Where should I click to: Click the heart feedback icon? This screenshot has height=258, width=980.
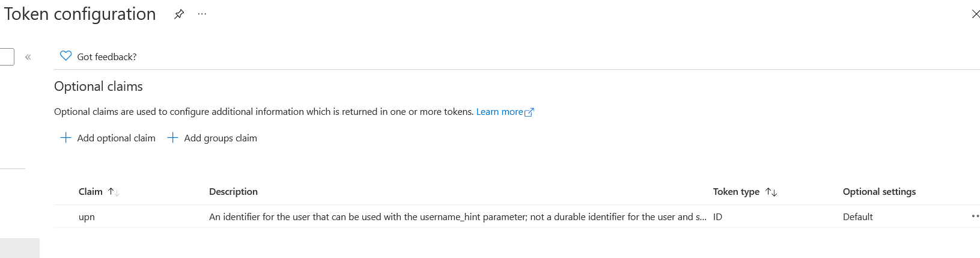point(66,56)
